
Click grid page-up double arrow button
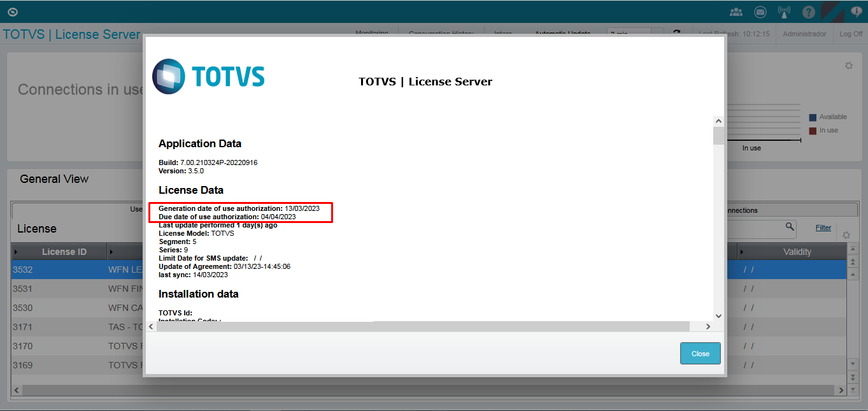(x=853, y=261)
